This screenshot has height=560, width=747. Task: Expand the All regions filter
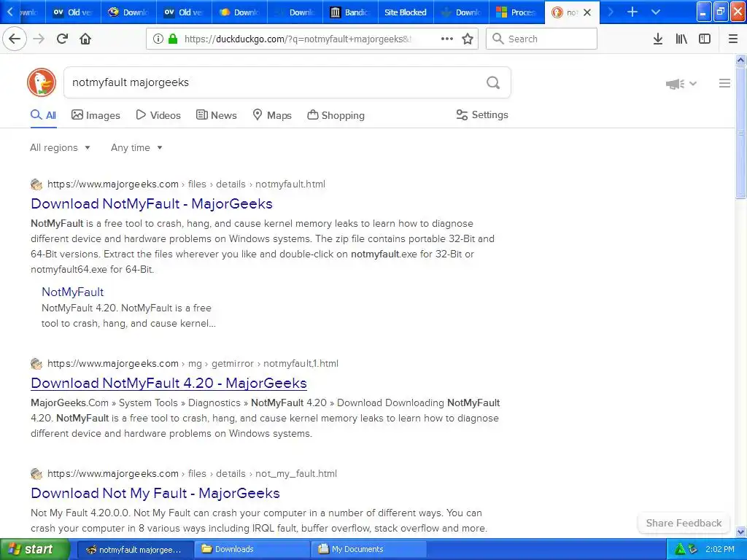(60, 147)
